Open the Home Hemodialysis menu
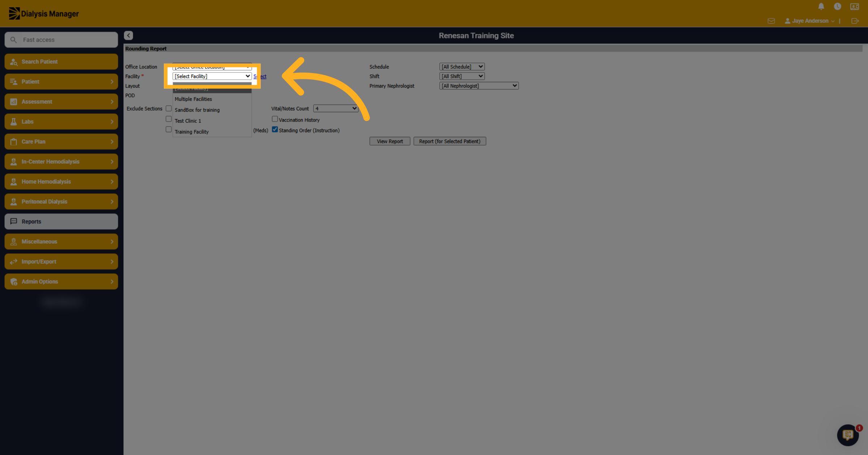Screen dimensions: 868x455 coord(61,181)
